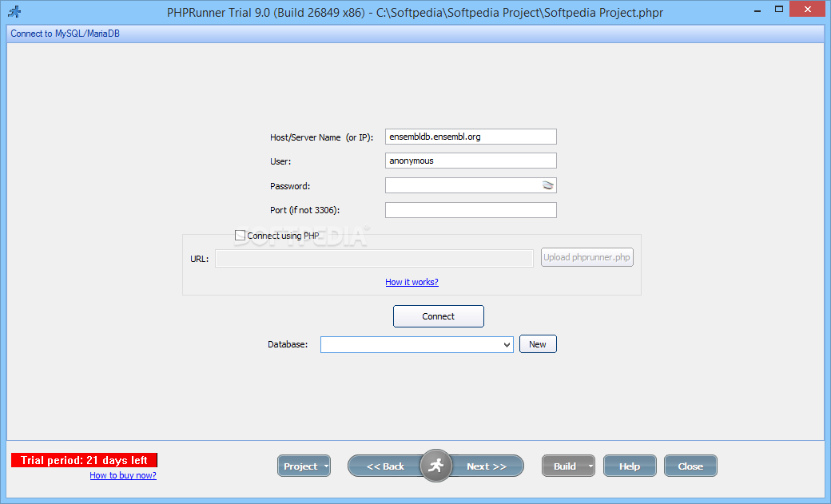This screenshot has width=831, height=504.
Task: Click the Database: label
Action: click(x=288, y=344)
